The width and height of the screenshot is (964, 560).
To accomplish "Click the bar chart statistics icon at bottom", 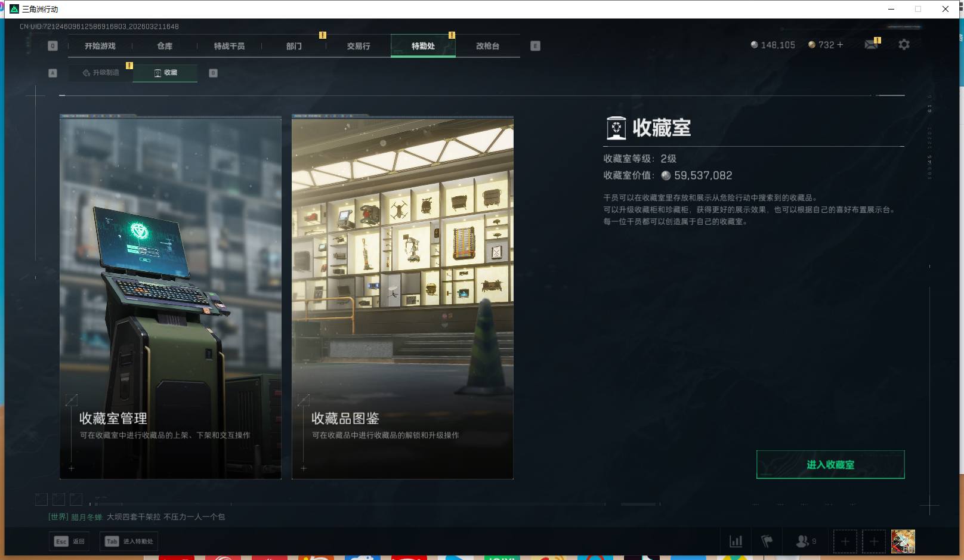I will pyautogui.click(x=735, y=541).
